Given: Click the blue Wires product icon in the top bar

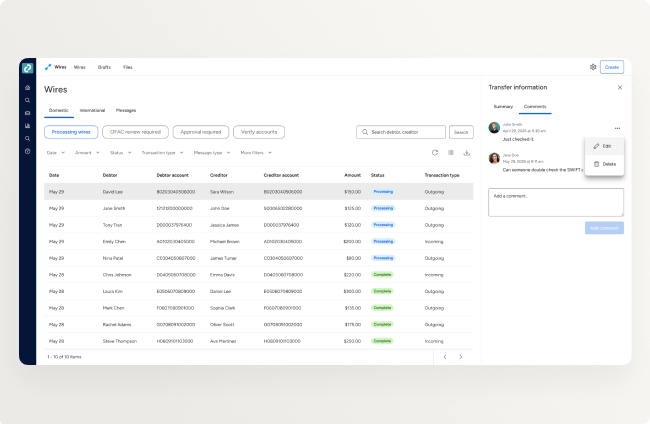Looking at the screenshot, I should [x=48, y=67].
